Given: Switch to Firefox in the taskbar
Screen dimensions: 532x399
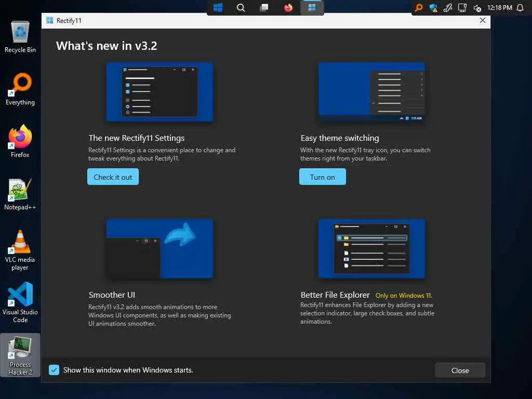Looking at the screenshot, I should click(x=288, y=7).
